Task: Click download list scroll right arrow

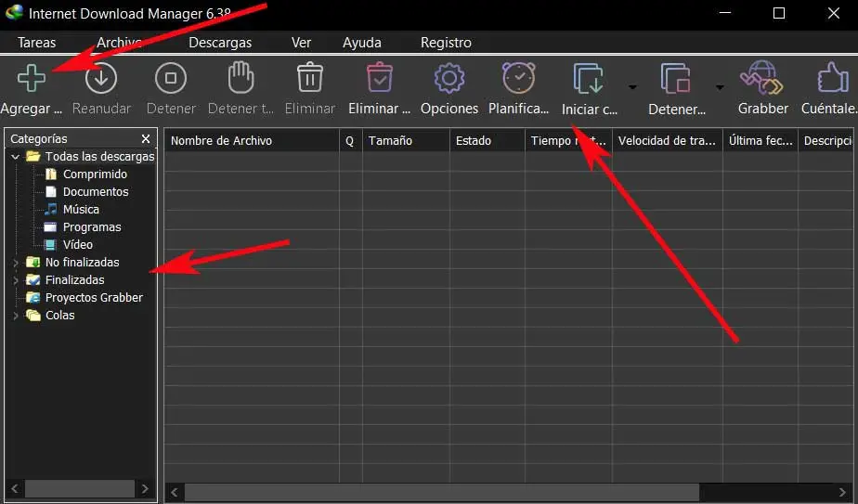Action: coord(843,492)
